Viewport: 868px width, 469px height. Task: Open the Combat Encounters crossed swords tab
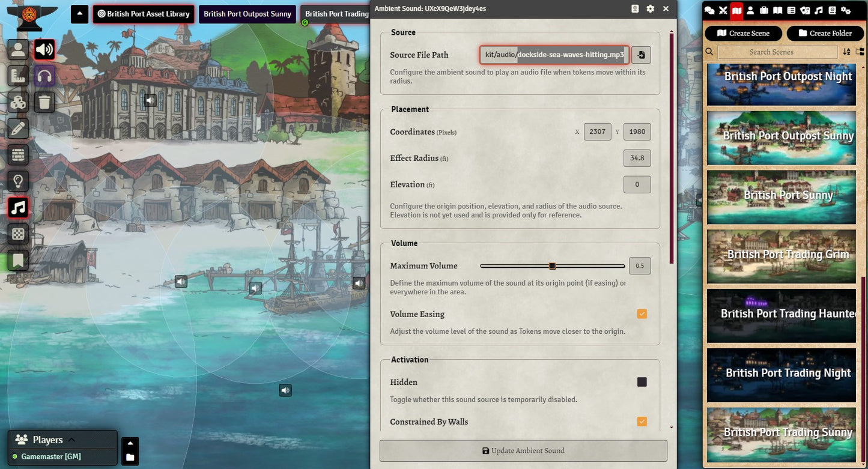point(723,10)
